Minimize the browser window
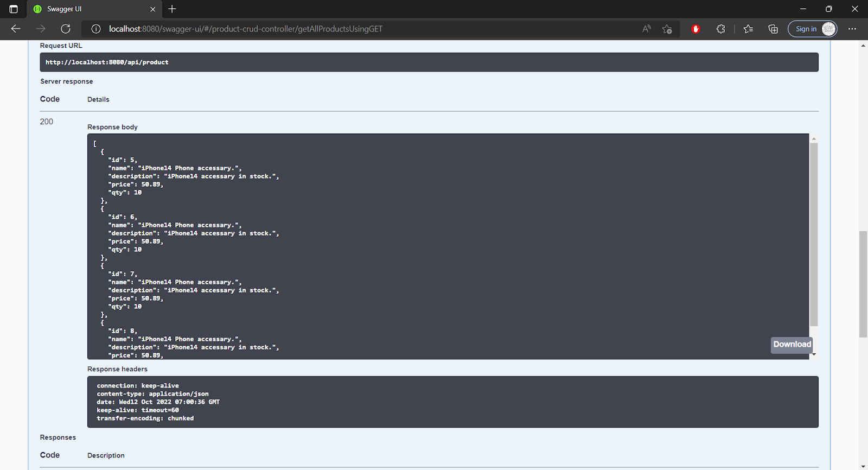Screen dimensions: 868x470 [x=803, y=9]
